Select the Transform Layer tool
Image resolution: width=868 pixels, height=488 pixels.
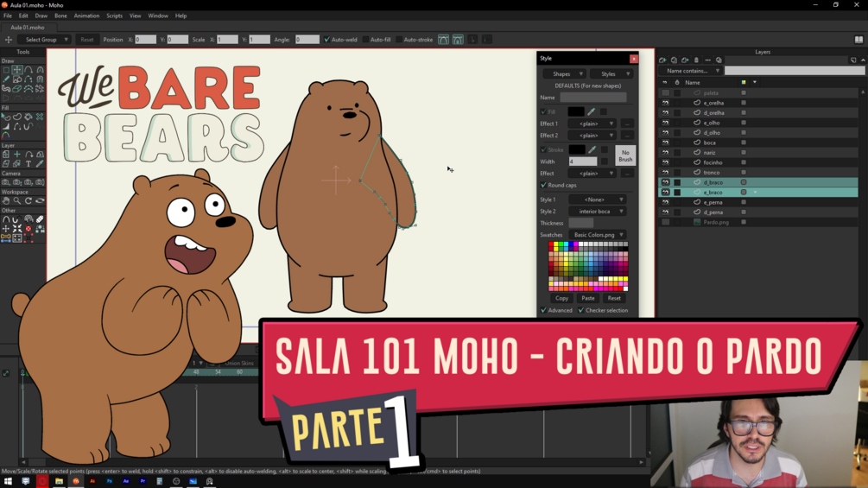coord(6,155)
